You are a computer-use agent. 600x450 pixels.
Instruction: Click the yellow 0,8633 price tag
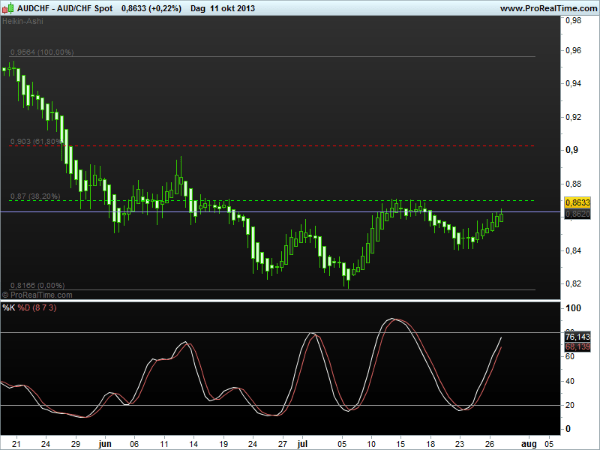click(577, 202)
